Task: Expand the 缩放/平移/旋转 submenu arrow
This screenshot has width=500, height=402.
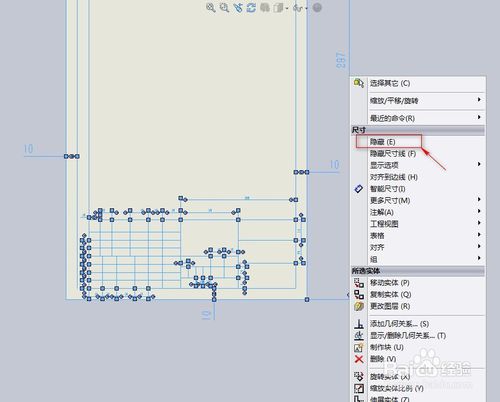Action: (x=479, y=100)
